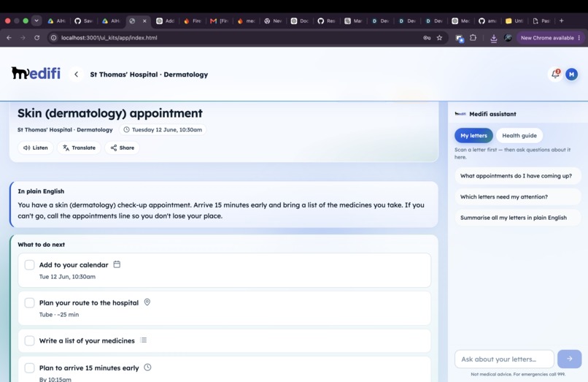The width and height of the screenshot is (588, 382).
Task: Click the list icon next to Write a list of medicines
Action: click(143, 340)
